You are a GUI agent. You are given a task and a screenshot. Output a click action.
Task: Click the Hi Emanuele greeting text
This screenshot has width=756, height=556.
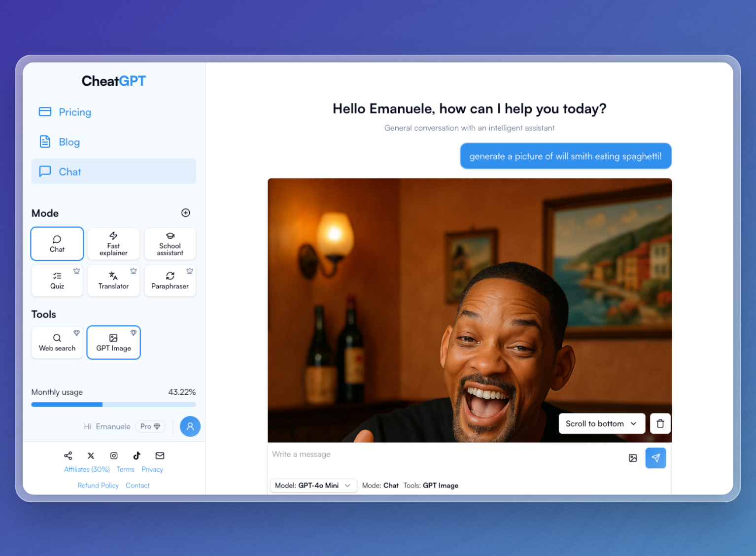coord(107,426)
